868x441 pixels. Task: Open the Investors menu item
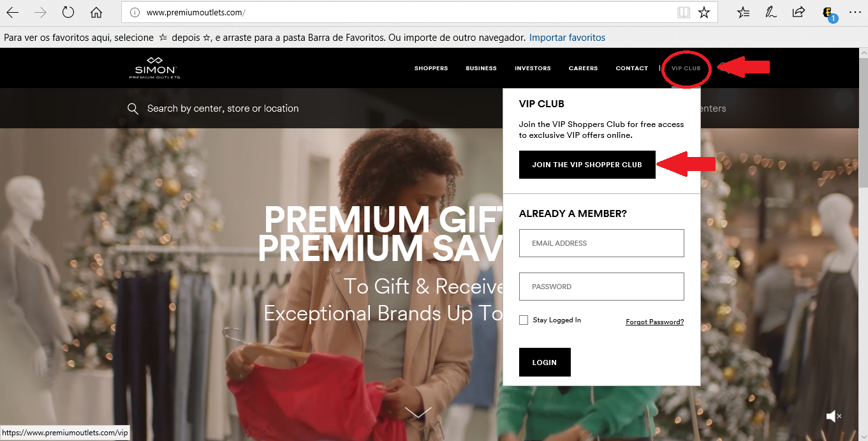tap(533, 68)
